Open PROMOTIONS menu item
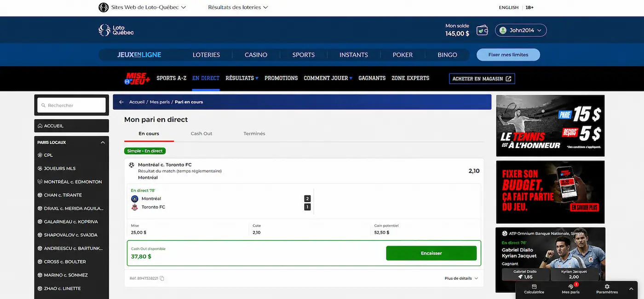Viewport: 644px width, 299px height. pyautogui.click(x=281, y=78)
